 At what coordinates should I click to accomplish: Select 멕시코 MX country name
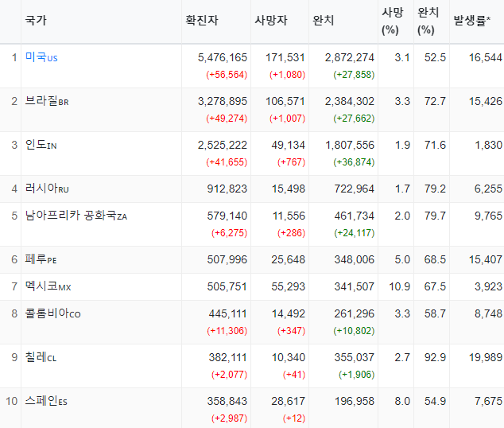point(48,286)
